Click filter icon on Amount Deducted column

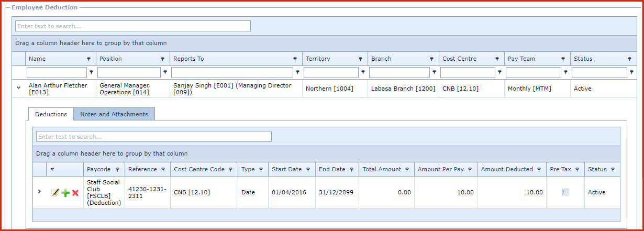coord(539,170)
